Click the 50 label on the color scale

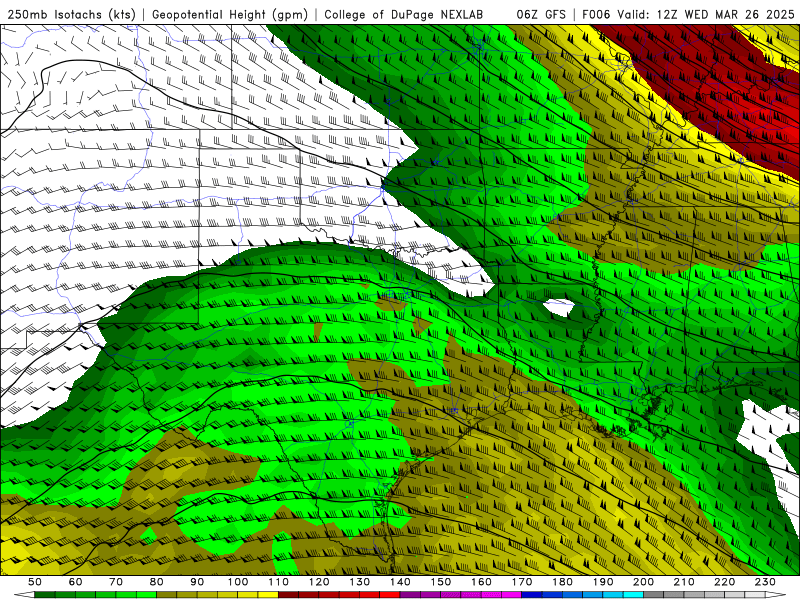(x=35, y=582)
